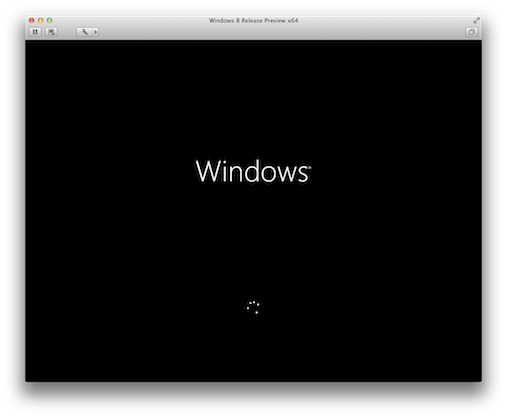The image size is (507, 417).
Task: Switch to Unity view with overlapping-windows icon
Action: coord(471,32)
